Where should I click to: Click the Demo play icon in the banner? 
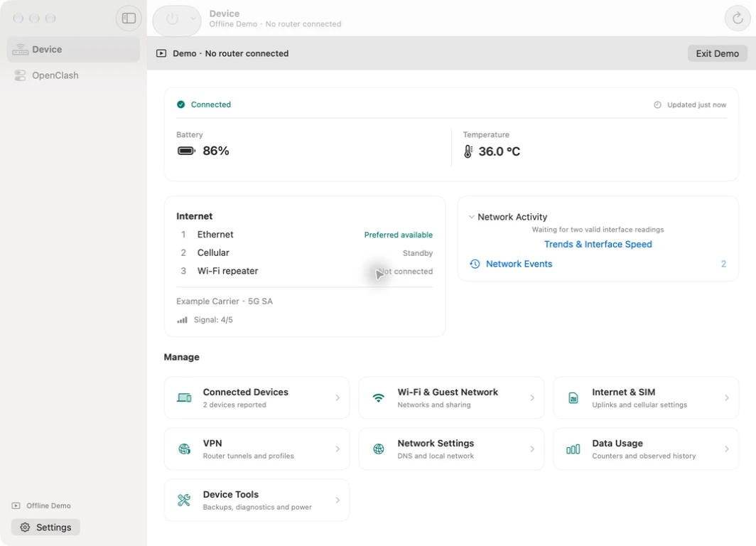161,53
